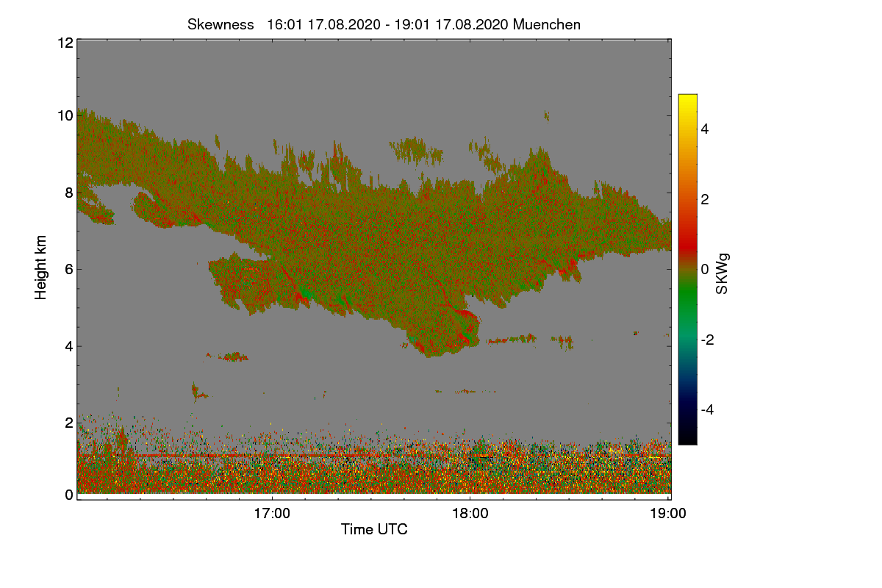Click the SKWg colorbar label
Image resolution: width=882 pixels, height=588 pixels.
723,274
